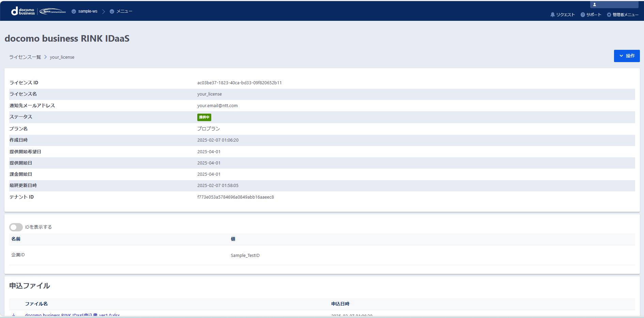Click the NTT Communications logo

[52, 11]
